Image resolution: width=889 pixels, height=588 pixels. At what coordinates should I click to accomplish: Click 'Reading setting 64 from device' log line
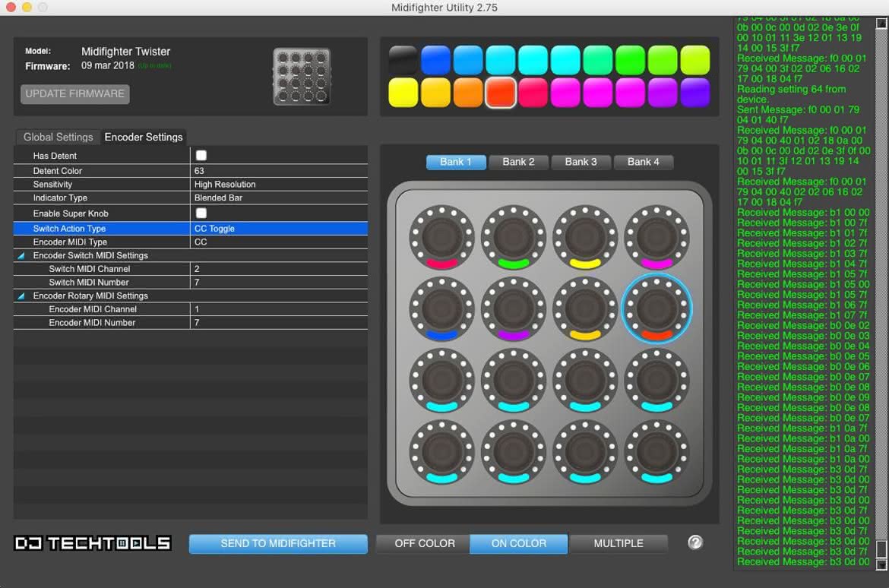pos(791,94)
